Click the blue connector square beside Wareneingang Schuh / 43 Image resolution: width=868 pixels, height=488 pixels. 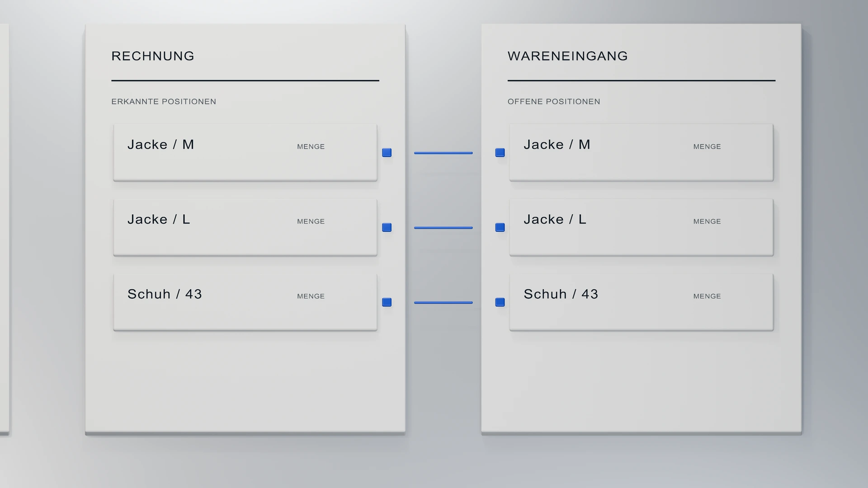tap(500, 302)
